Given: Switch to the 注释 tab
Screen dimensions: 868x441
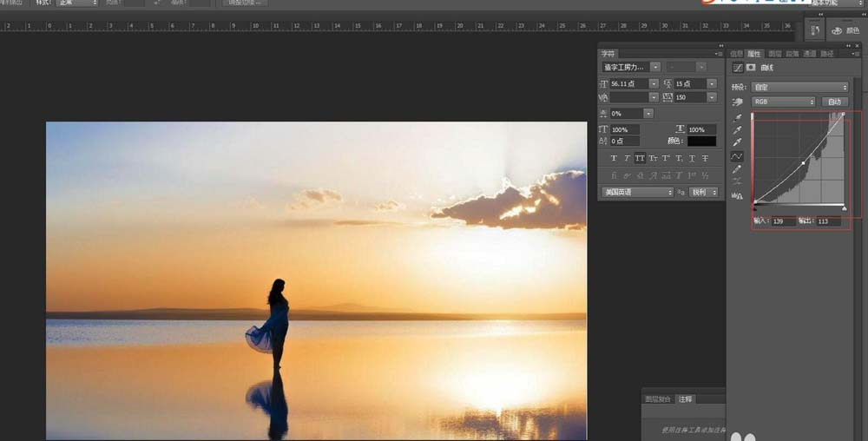Looking at the screenshot, I should pyautogui.click(x=686, y=399).
